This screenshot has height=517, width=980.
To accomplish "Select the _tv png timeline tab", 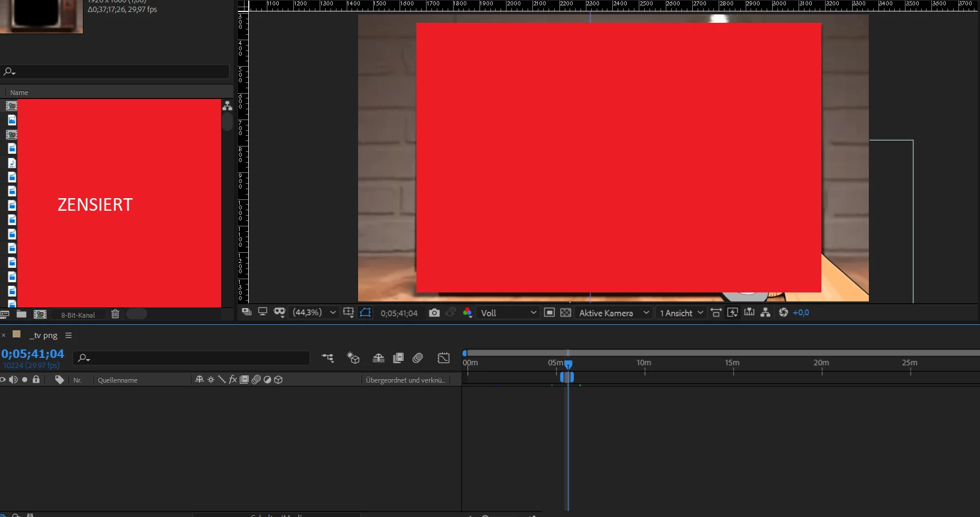I will tap(44, 335).
